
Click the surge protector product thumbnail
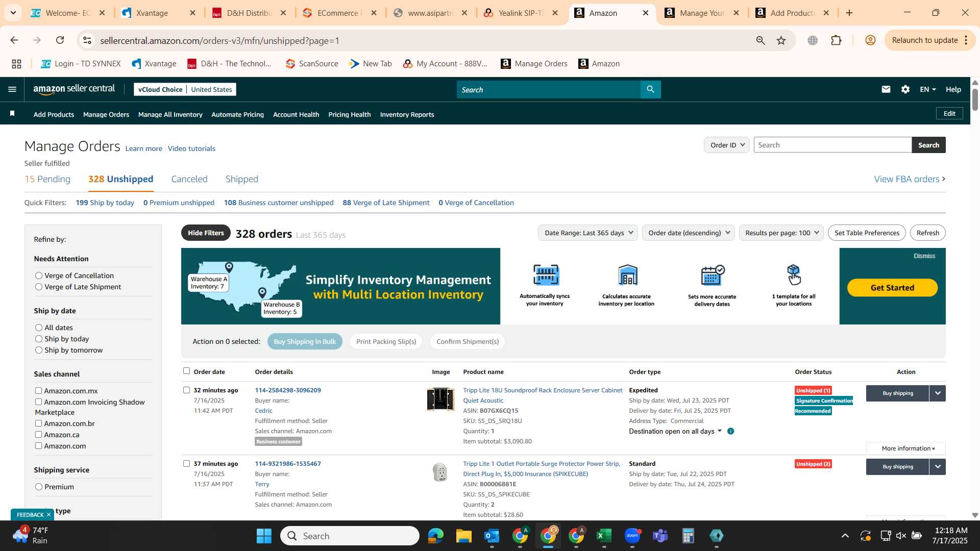point(440,472)
